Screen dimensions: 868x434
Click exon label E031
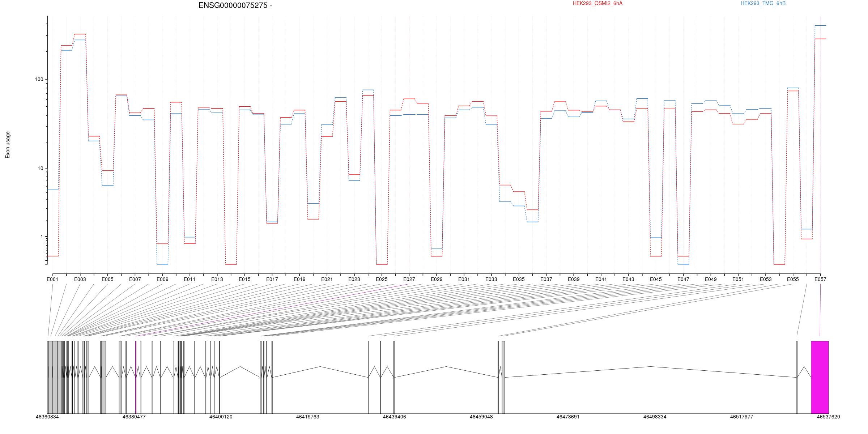(464, 279)
